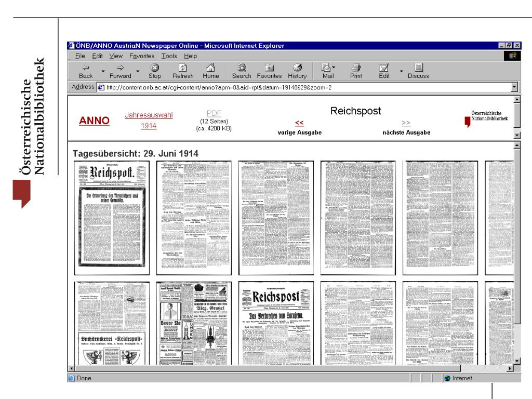This screenshot has width=532, height=399.
Task: Open the View menu
Action: tap(116, 56)
